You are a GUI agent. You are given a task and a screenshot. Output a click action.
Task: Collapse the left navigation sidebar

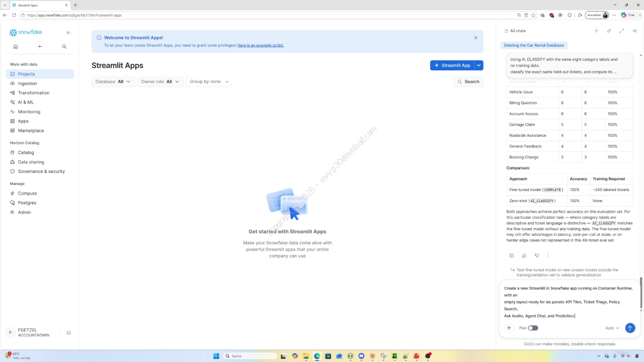(x=69, y=33)
